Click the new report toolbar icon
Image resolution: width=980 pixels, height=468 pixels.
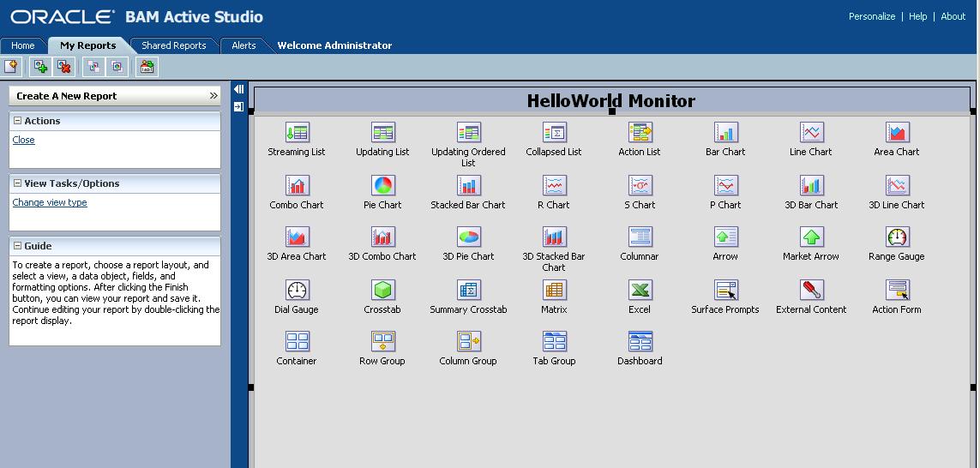11,67
